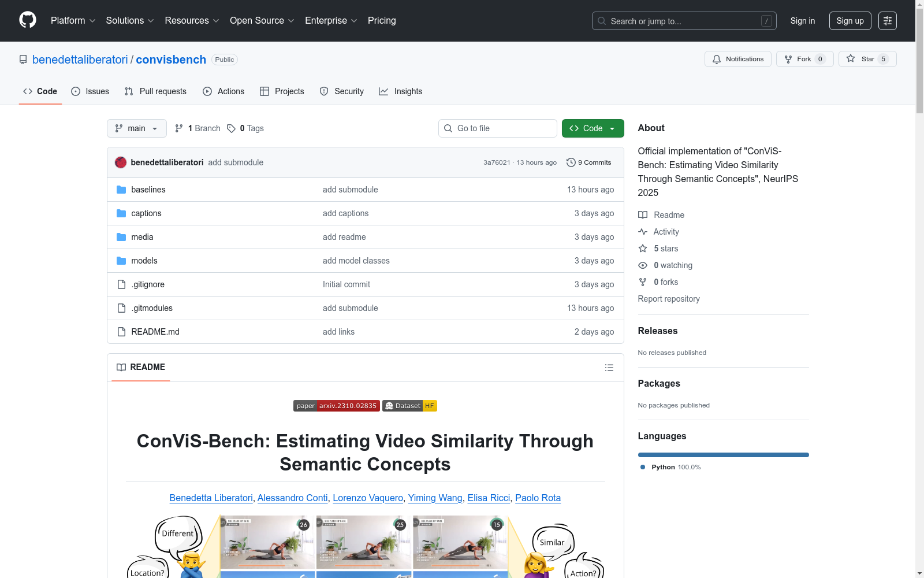This screenshot has height=578, width=924.
Task: Click the stars icon in About
Action: pos(643,249)
